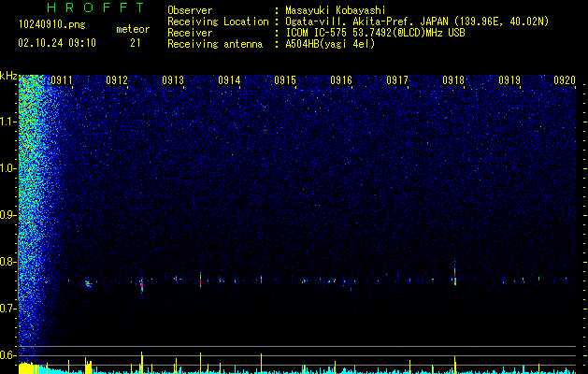This screenshot has height=374, width=588.
Task: Click the HROFFT title text
Action: [x=96, y=7]
